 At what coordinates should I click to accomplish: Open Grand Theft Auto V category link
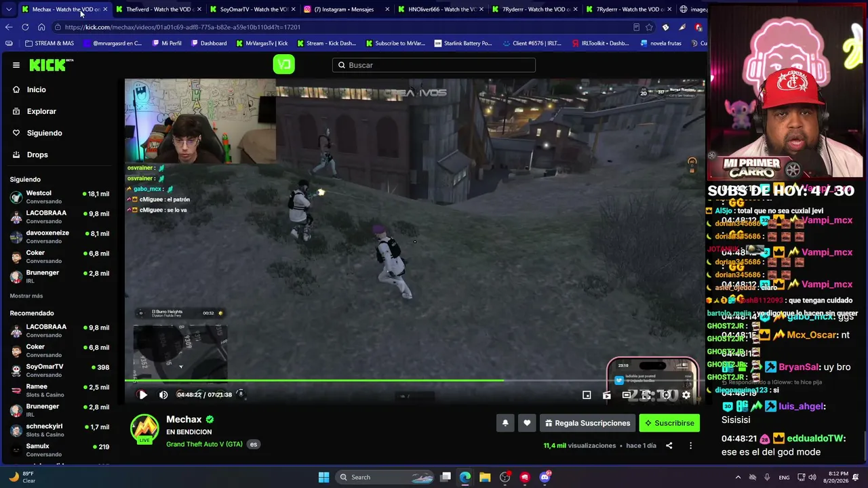click(204, 444)
